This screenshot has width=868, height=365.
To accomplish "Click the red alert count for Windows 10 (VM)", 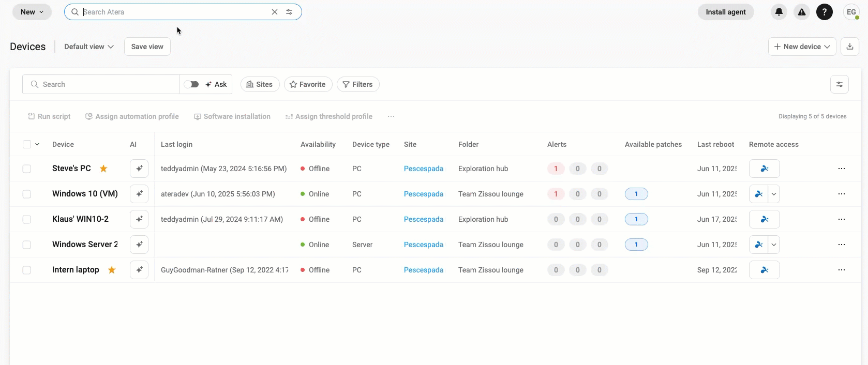I will coord(556,194).
